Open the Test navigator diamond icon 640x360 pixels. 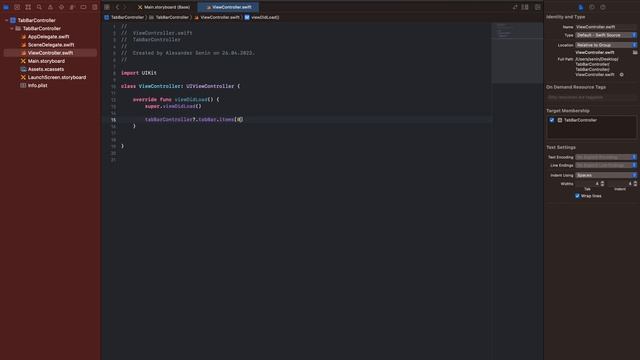(61, 7)
